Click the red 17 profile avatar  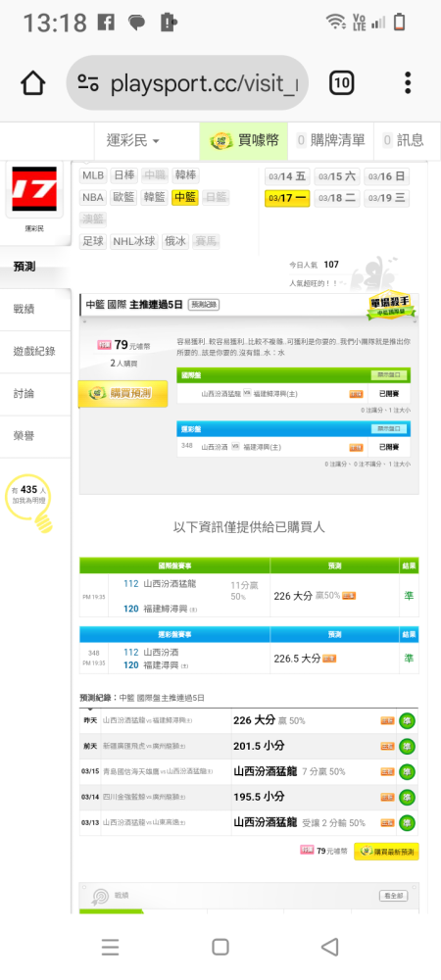point(34,189)
